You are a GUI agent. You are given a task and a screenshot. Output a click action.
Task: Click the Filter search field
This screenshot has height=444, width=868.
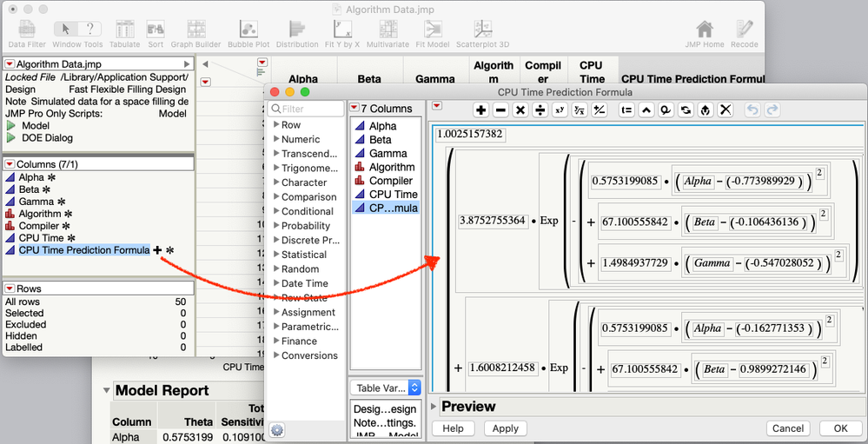click(x=306, y=109)
